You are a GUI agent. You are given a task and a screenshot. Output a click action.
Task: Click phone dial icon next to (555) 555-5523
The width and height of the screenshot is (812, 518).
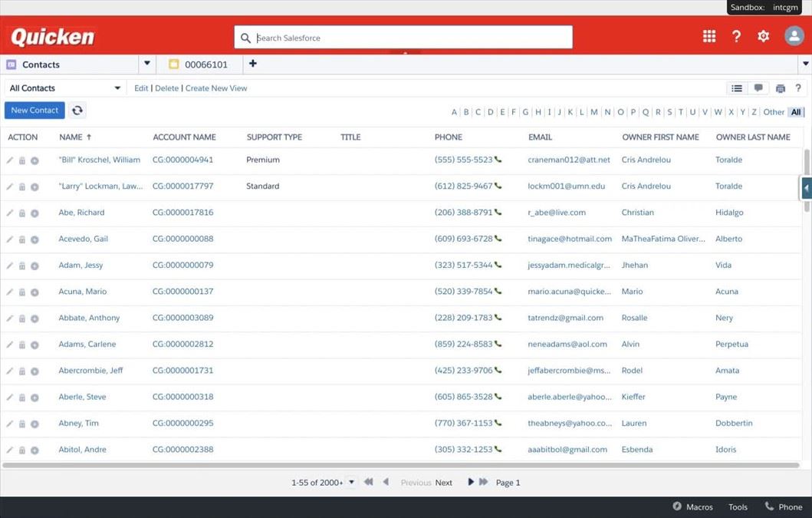point(498,160)
